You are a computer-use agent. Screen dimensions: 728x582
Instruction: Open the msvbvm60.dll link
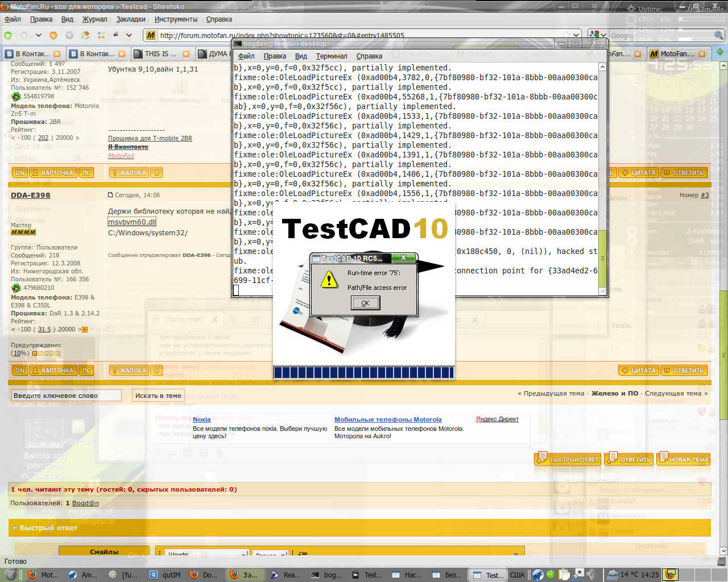(x=132, y=222)
